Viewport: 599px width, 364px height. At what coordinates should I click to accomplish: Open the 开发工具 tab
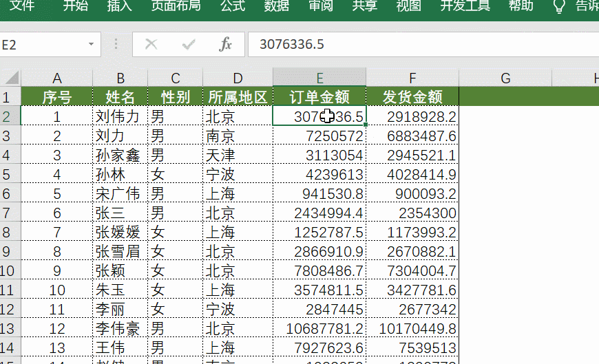pos(465,6)
